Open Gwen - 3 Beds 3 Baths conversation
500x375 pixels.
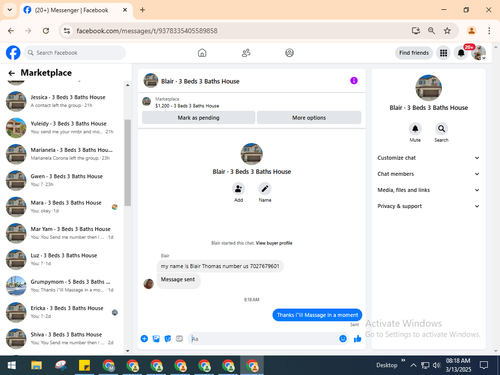click(63, 180)
